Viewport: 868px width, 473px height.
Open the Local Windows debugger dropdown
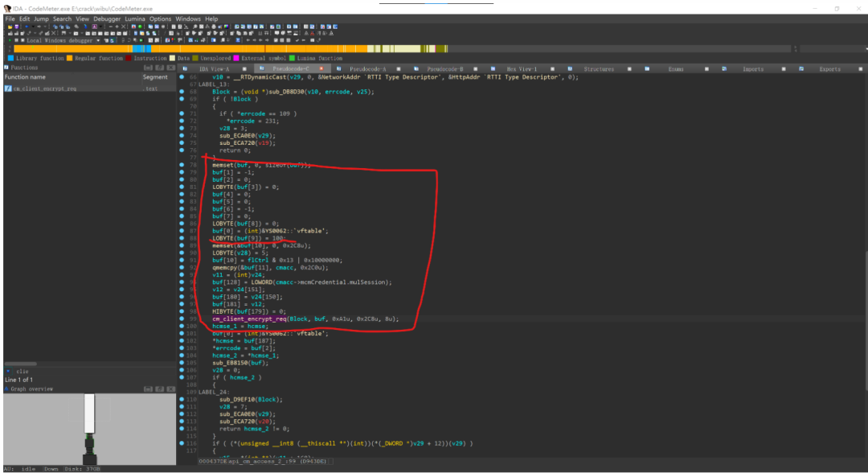pos(98,39)
